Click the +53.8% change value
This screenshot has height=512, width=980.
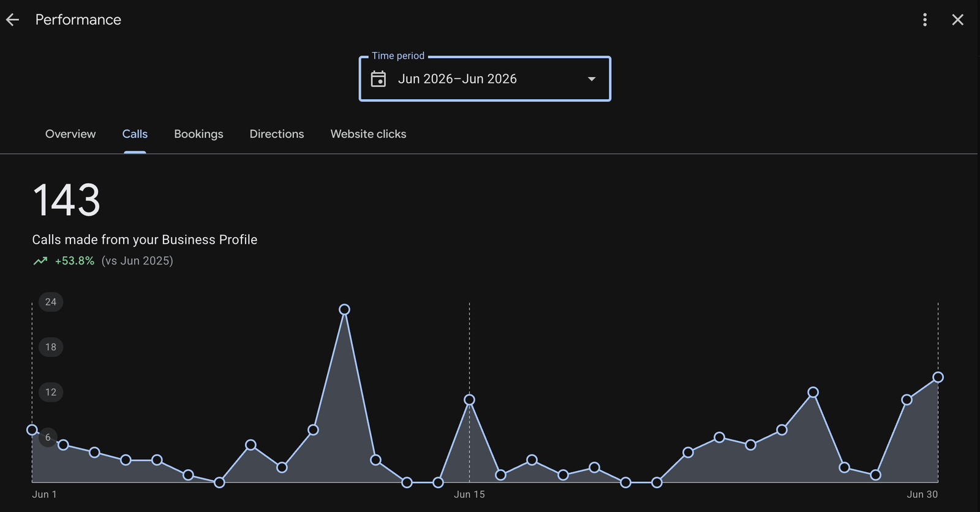[75, 261]
